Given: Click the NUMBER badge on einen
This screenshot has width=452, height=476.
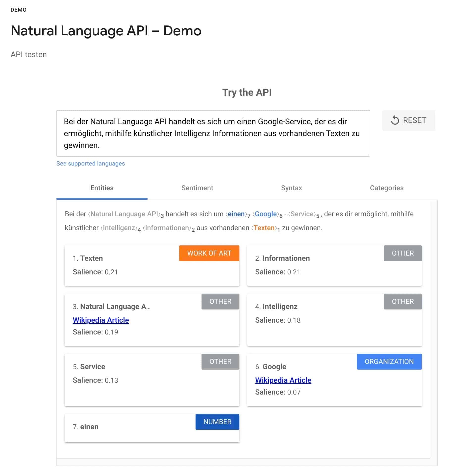Looking at the screenshot, I should click(x=217, y=422).
